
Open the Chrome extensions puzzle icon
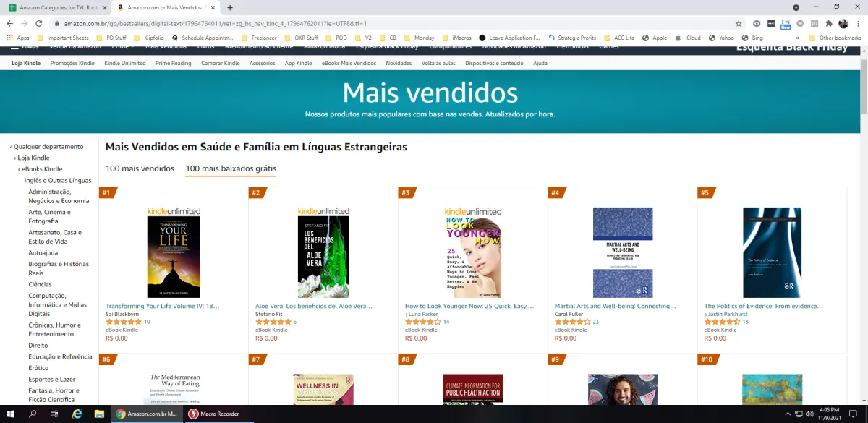pyautogui.click(x=829, y=23)
